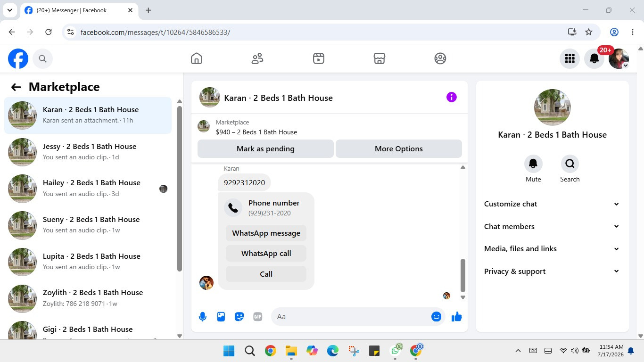Open Microsoft Edge from the taskbar

click(333, 351)
